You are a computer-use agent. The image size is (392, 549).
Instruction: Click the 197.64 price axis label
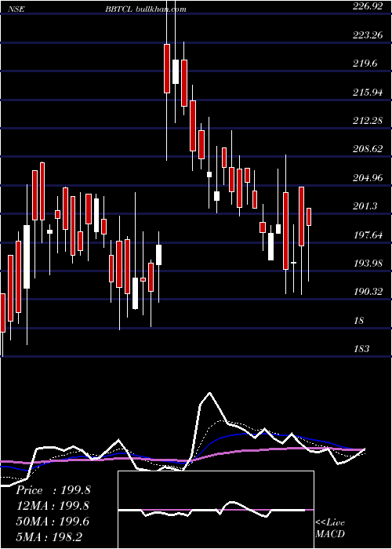368,235
